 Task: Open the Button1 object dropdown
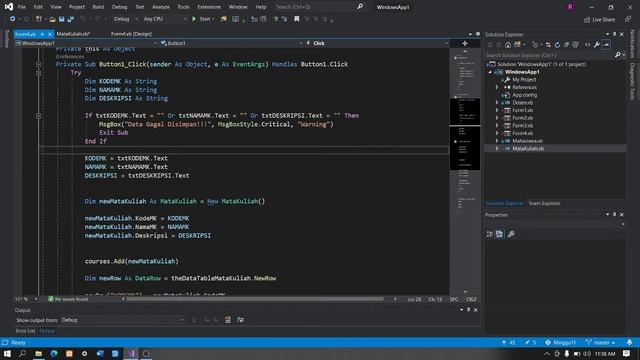click(231, 43)
